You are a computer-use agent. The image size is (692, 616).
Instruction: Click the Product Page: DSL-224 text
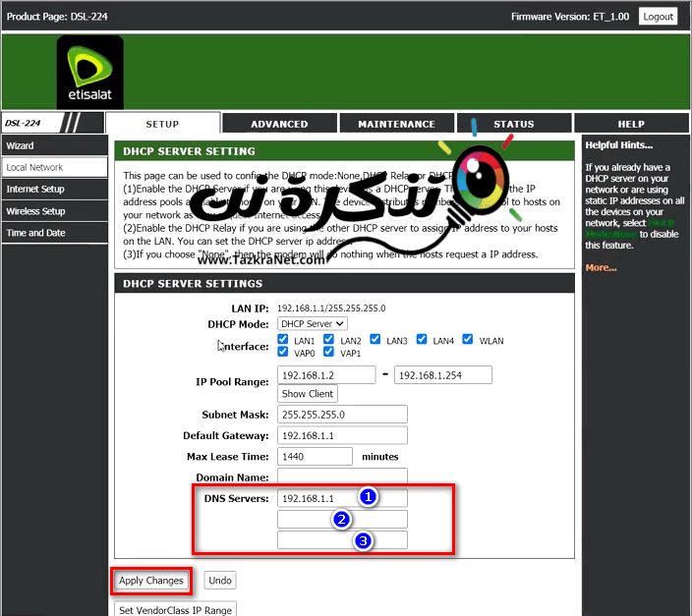(x=57, y=17)
